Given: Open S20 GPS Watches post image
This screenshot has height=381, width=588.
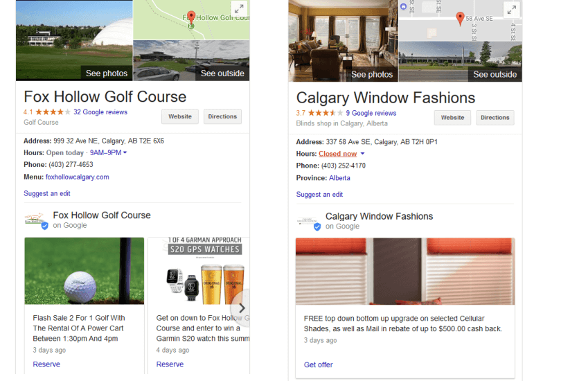Looking at the screenshot, I should pyautogui.click(x=199, y=271).
